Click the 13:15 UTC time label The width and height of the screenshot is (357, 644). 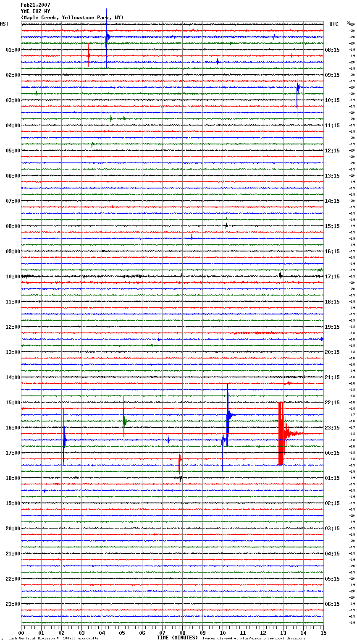(x=332, y=176)
